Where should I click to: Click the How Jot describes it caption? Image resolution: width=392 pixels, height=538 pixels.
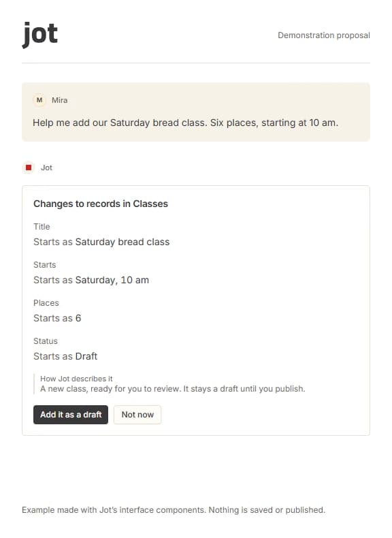pos(76,379)
